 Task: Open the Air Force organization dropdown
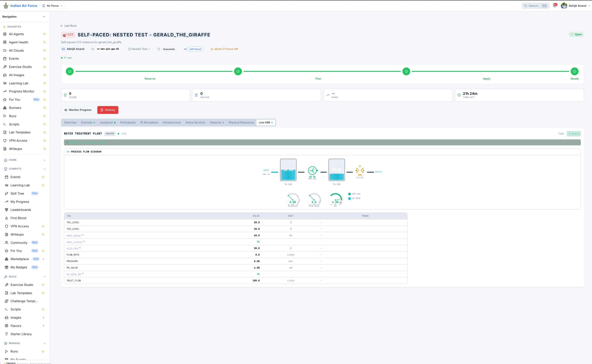[x=53, y=6]
